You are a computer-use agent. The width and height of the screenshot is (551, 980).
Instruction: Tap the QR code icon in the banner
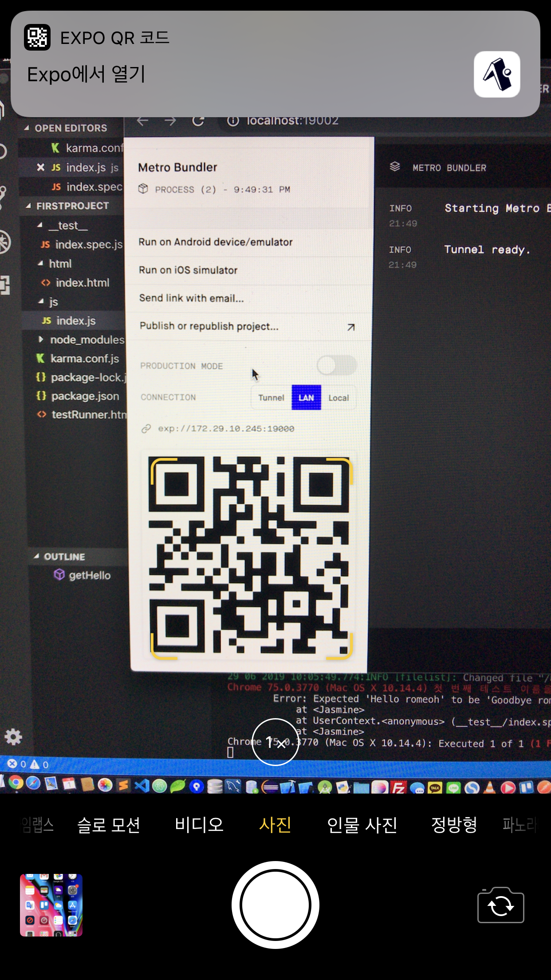click(37, 37)
